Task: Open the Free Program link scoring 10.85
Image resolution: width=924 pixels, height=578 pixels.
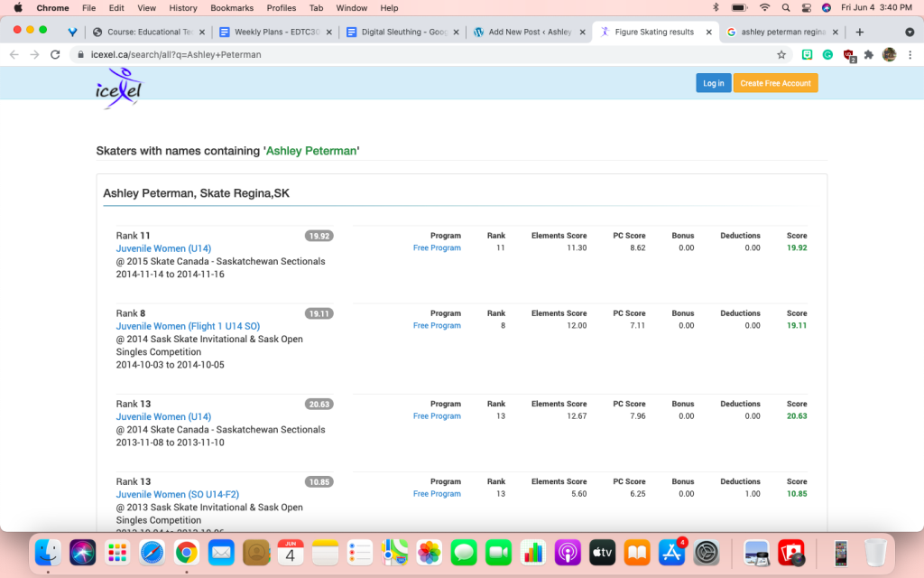Action: (437, 494)
